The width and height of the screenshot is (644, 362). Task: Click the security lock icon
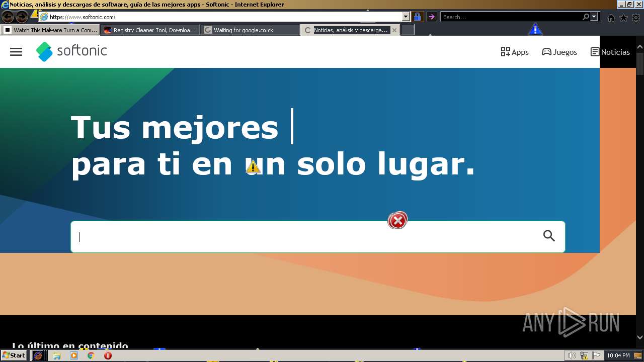click(417, 17)
